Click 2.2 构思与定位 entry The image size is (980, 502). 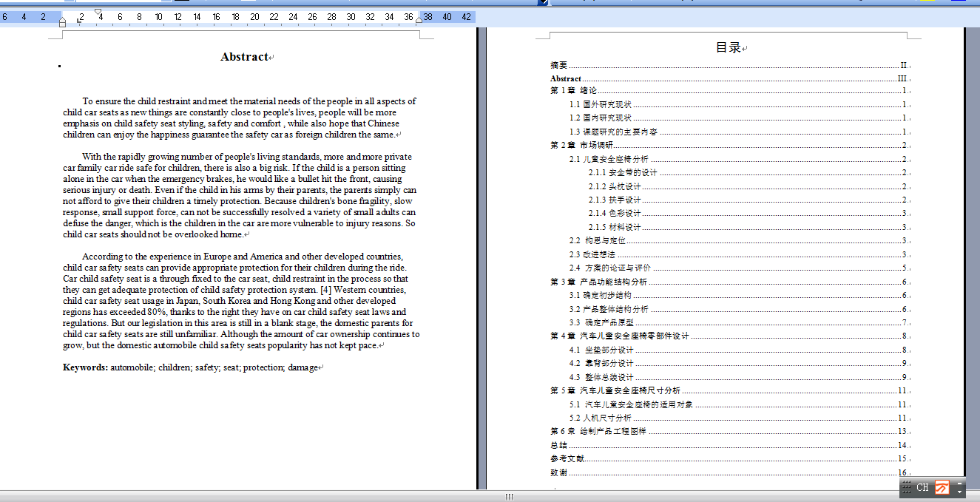pyautogui.click(x=740, y=240)
